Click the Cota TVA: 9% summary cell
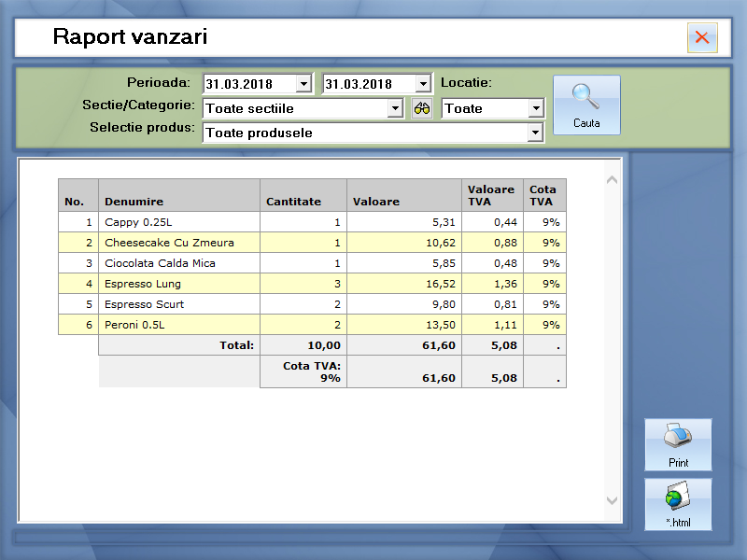 click(x=303, y=371)
